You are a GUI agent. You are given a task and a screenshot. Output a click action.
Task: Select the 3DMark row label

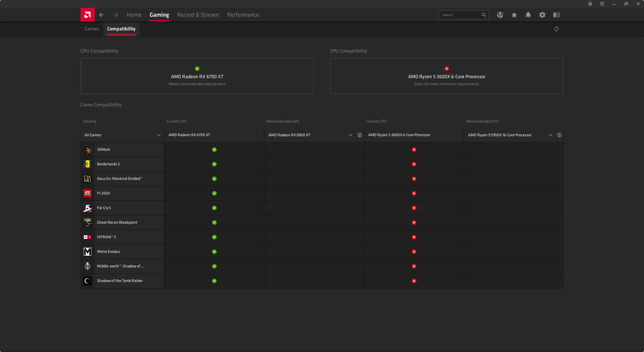click(104, 150)
